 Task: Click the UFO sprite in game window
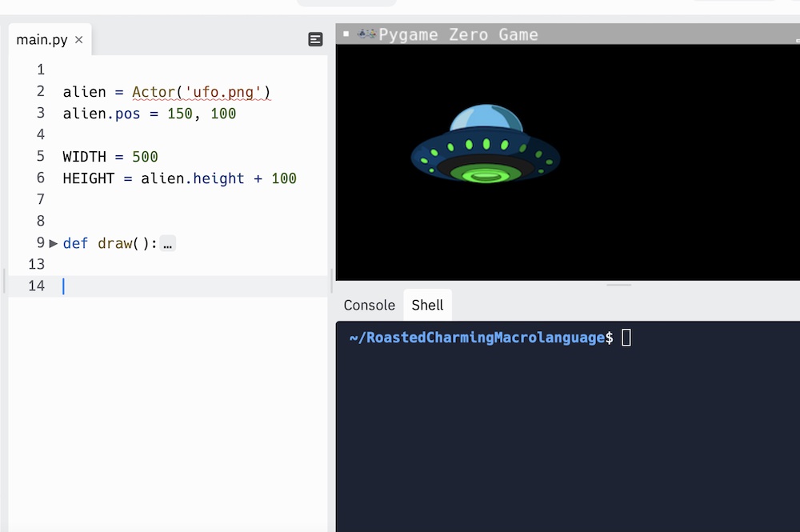(486, 145)
